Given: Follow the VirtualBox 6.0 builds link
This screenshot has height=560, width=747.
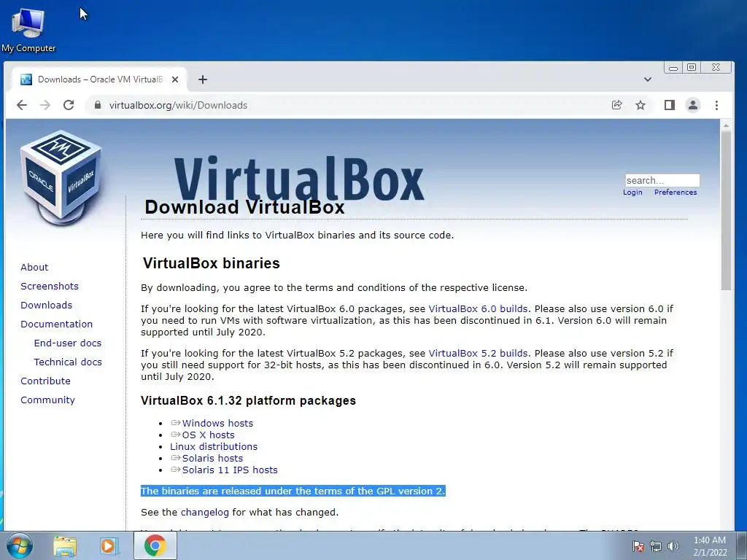Looking at the screenshot, I should 478,308.
